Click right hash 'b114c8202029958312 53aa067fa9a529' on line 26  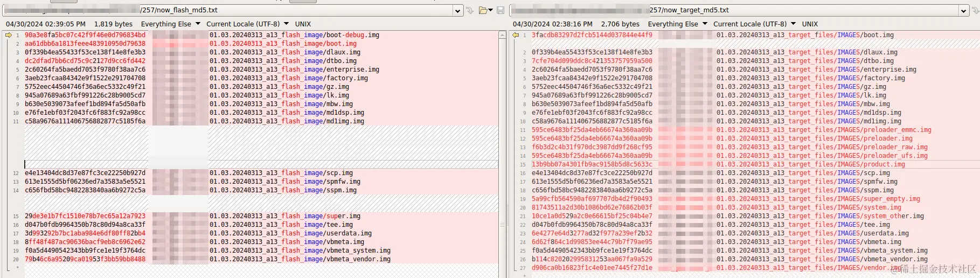coord(592,259)
